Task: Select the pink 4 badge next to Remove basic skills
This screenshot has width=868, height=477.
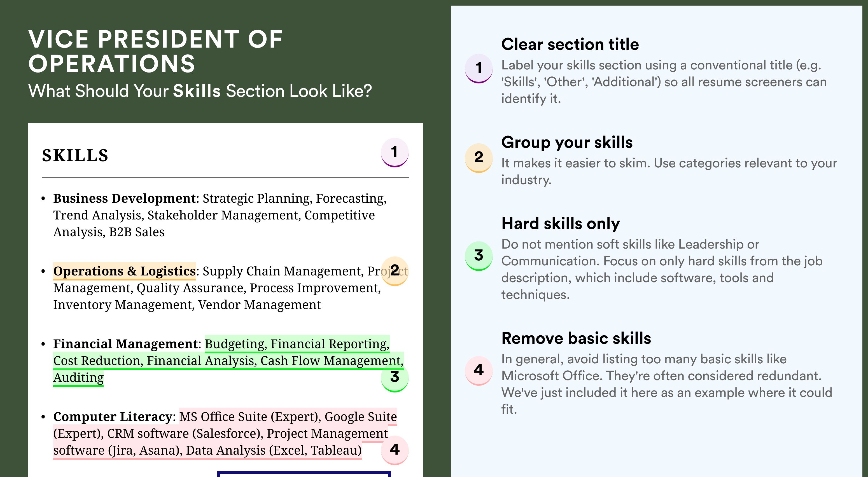Action: tap(479, 371)
